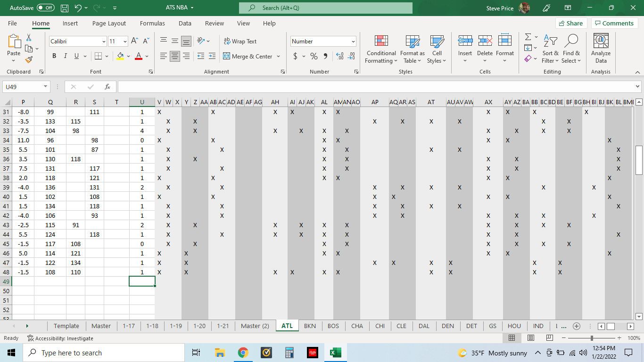Click the Page Layout view icon
644x362 pixels.
click(x=530, y=338)
